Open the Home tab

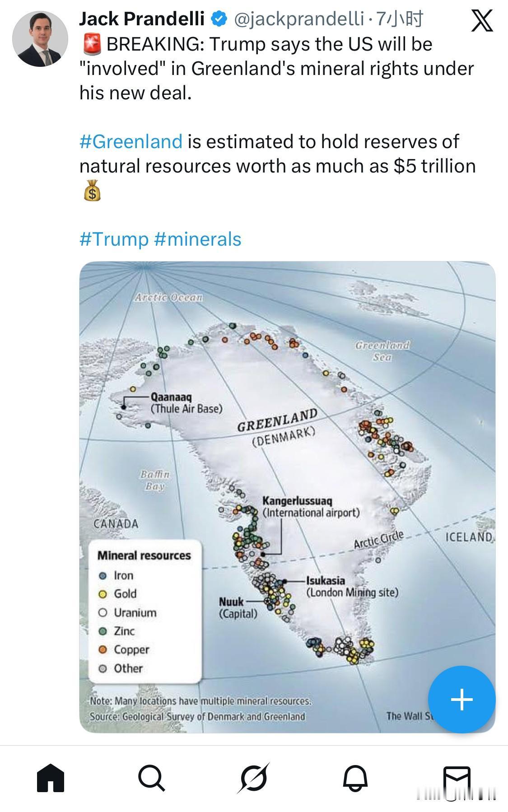[x=51, y=778]
